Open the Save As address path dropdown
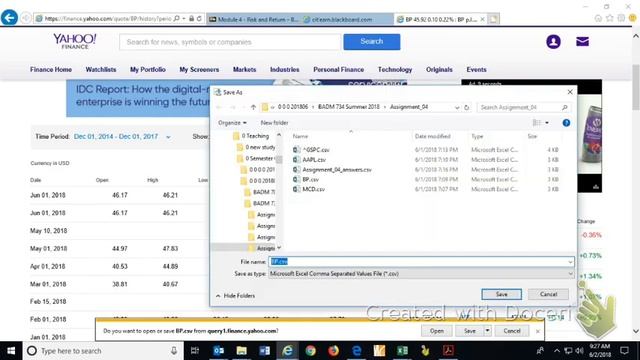640x360 pixels. click(x=457, y=107)
